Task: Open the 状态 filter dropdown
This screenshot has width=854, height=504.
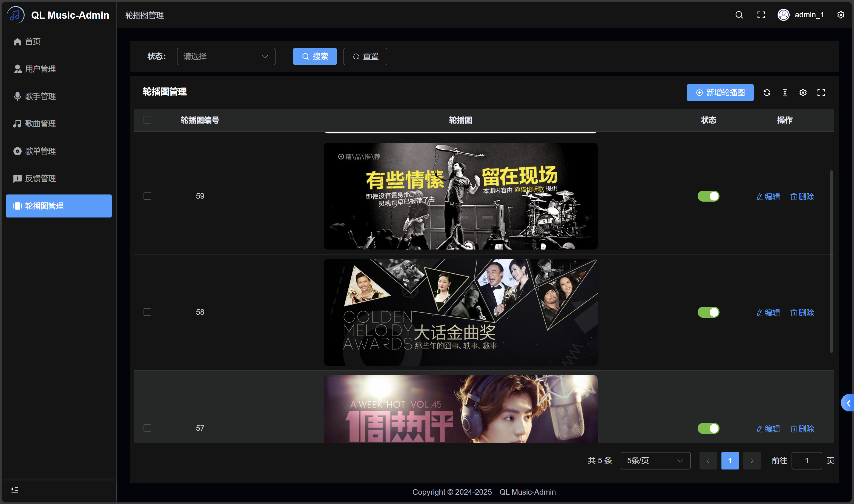Action: pos(226,56)
